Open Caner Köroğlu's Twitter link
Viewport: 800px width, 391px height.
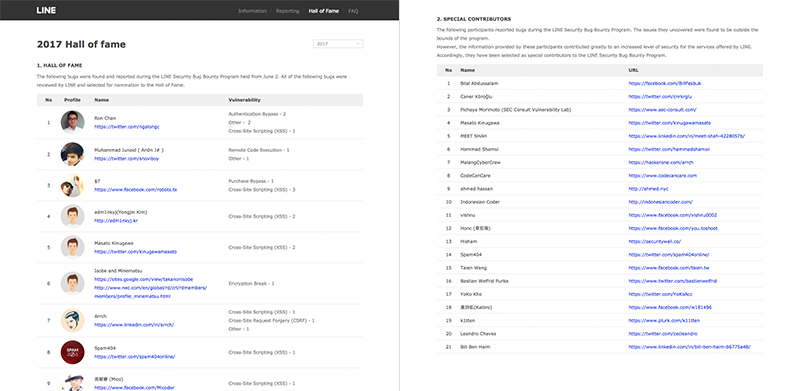660,96
